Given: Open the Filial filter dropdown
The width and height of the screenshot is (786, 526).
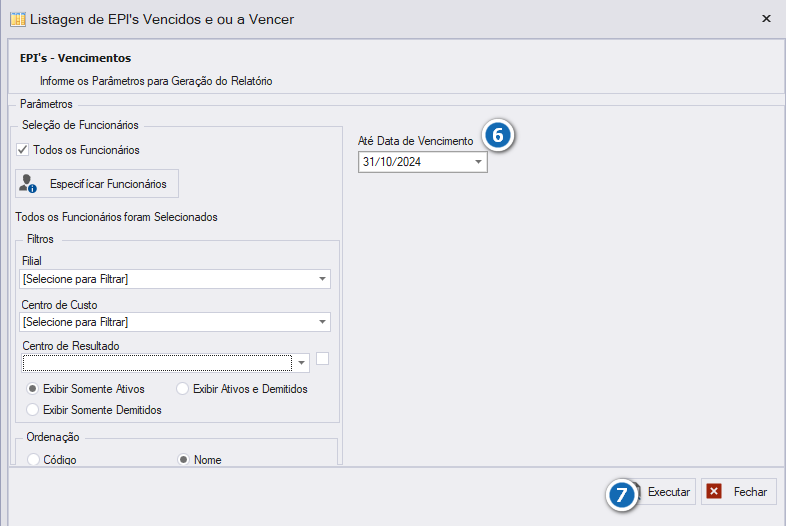Looking at the screenshot, I should pos(322,279).
